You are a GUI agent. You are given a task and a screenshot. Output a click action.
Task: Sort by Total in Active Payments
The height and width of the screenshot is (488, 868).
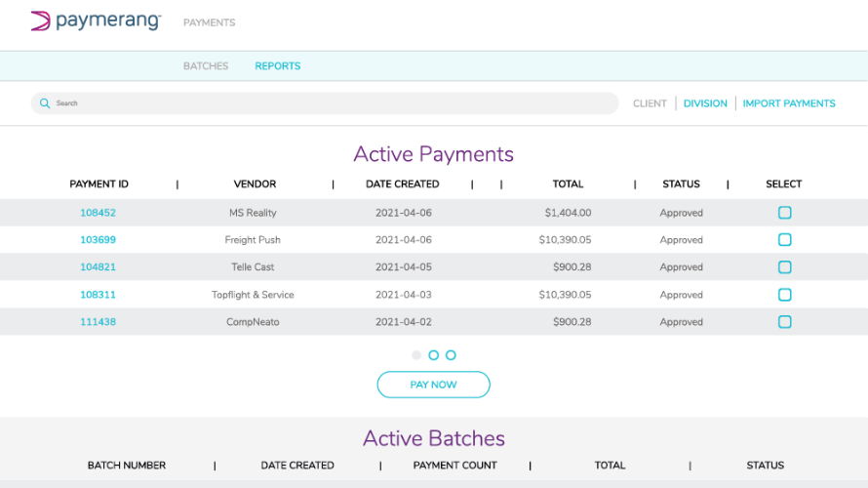click(568, 184)
